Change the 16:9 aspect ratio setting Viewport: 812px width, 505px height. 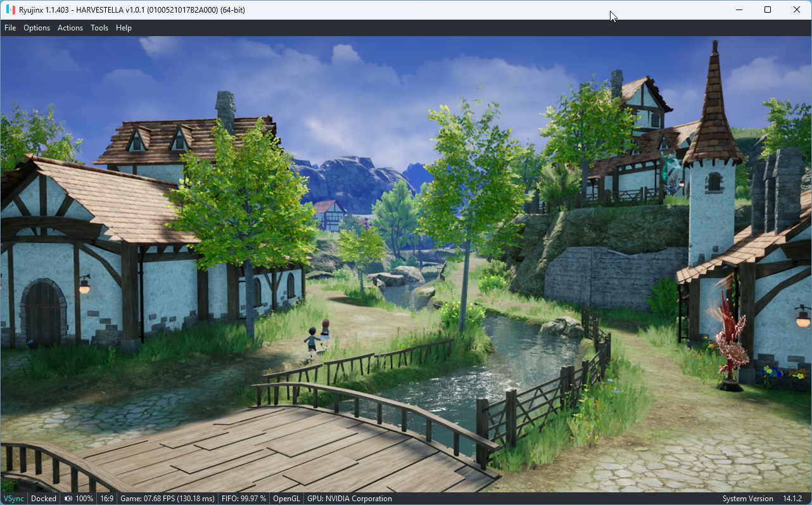106,499
